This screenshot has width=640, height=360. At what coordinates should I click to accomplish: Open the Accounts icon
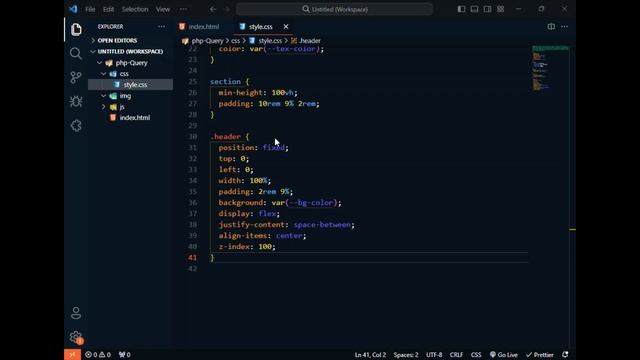(76, 313)
